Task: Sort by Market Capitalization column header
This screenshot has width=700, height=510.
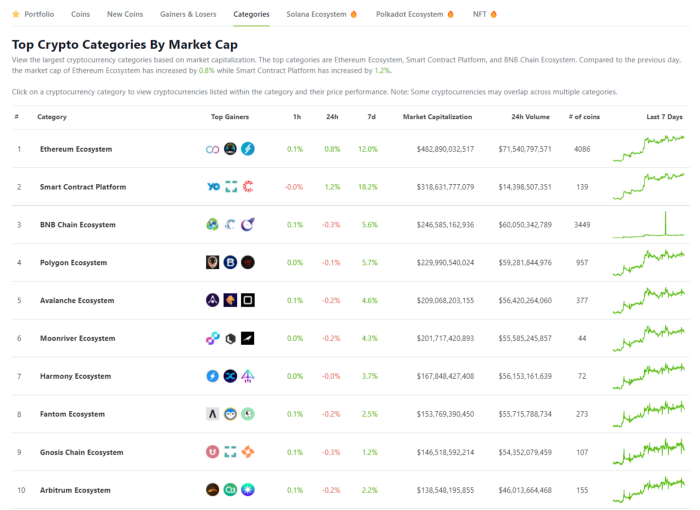Action: point(438,117)
